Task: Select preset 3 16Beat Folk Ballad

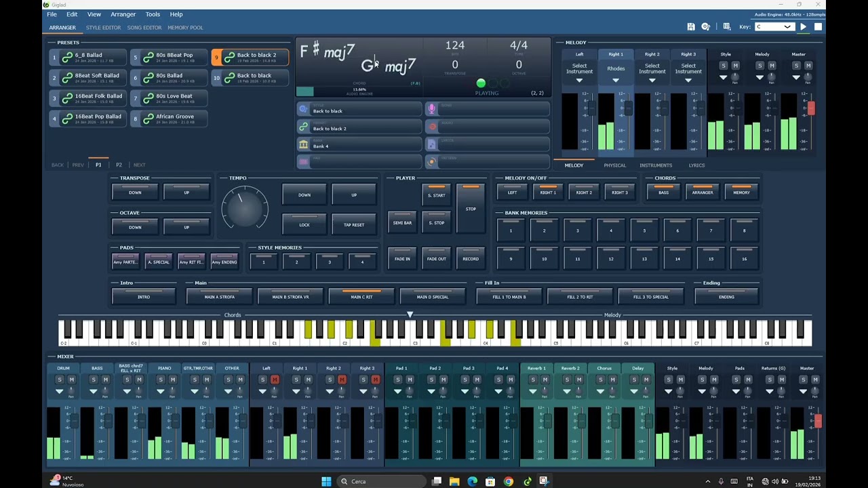Action: click(x=87, y=98)
